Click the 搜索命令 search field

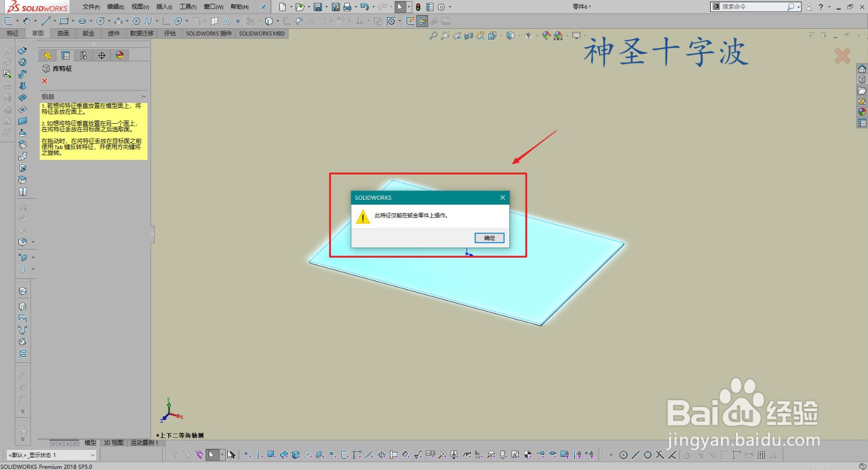pos(755,7)
